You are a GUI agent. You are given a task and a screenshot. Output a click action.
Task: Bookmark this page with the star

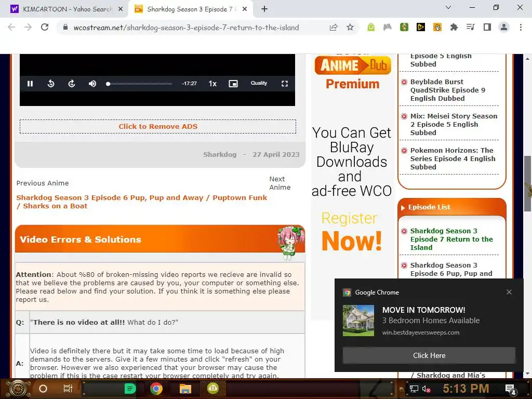pyautogui.click(x=350, y=28)
